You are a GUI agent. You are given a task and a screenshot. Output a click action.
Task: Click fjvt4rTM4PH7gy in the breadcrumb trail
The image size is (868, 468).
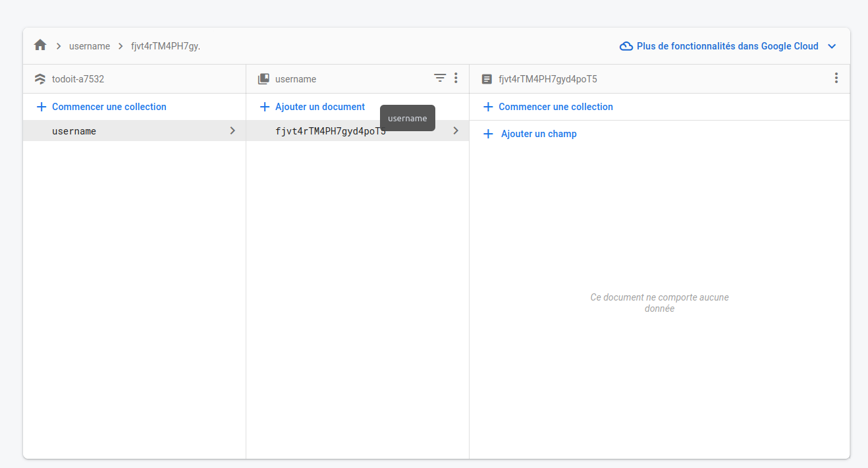[x=164, y=46]
